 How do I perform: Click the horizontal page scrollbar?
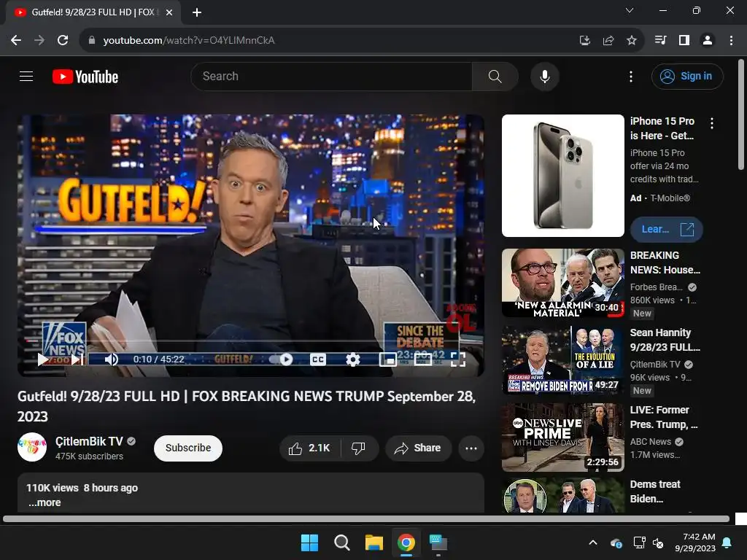366,518
